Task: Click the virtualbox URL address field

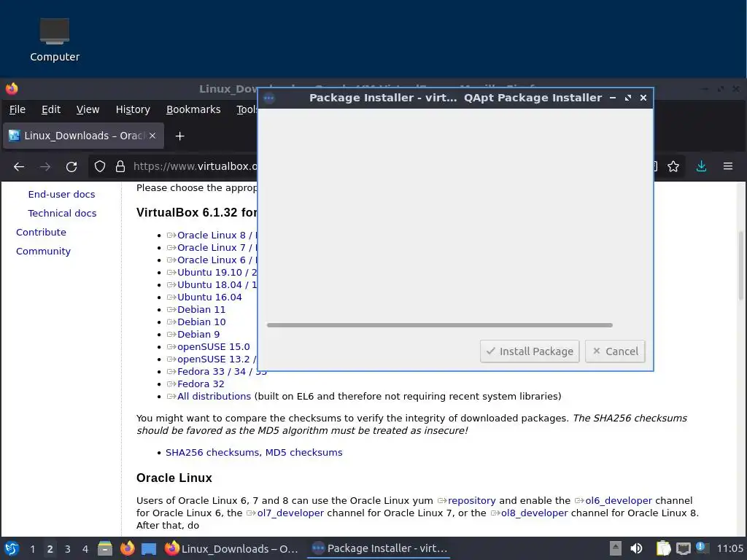Action: coord(194,166)
